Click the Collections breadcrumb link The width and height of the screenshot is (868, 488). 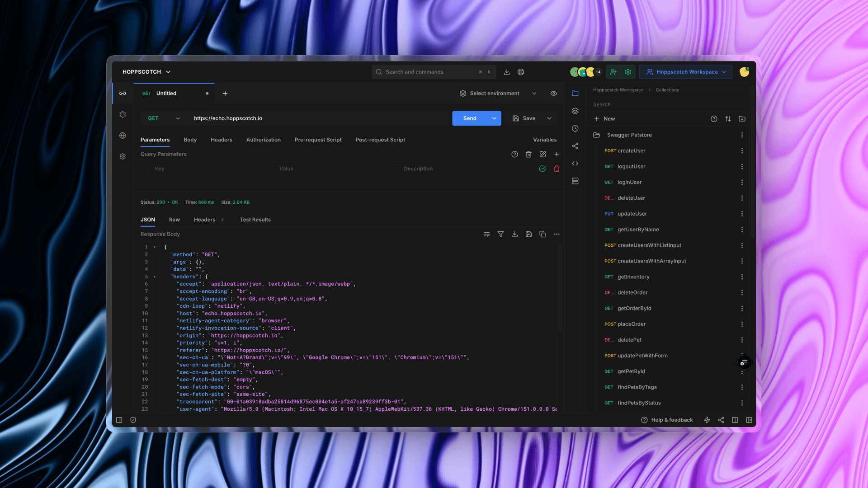pyautogui.click(x=667, y=90)
